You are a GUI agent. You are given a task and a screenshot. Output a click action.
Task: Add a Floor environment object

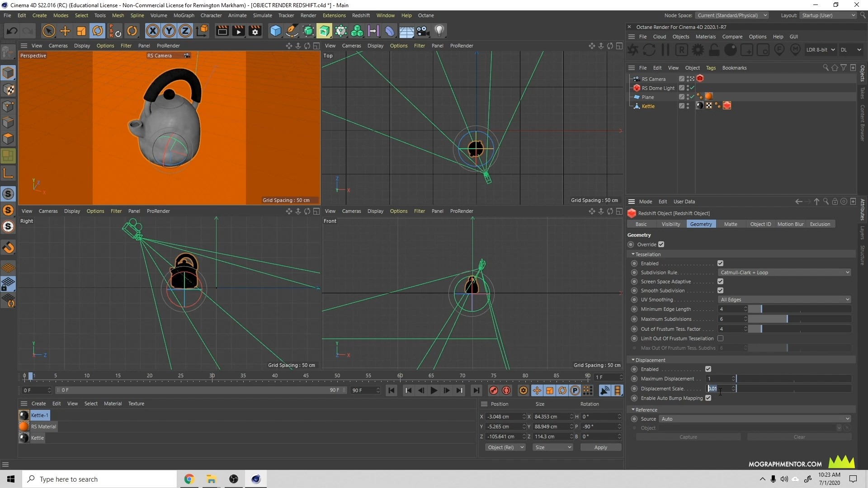coord(406,31)
